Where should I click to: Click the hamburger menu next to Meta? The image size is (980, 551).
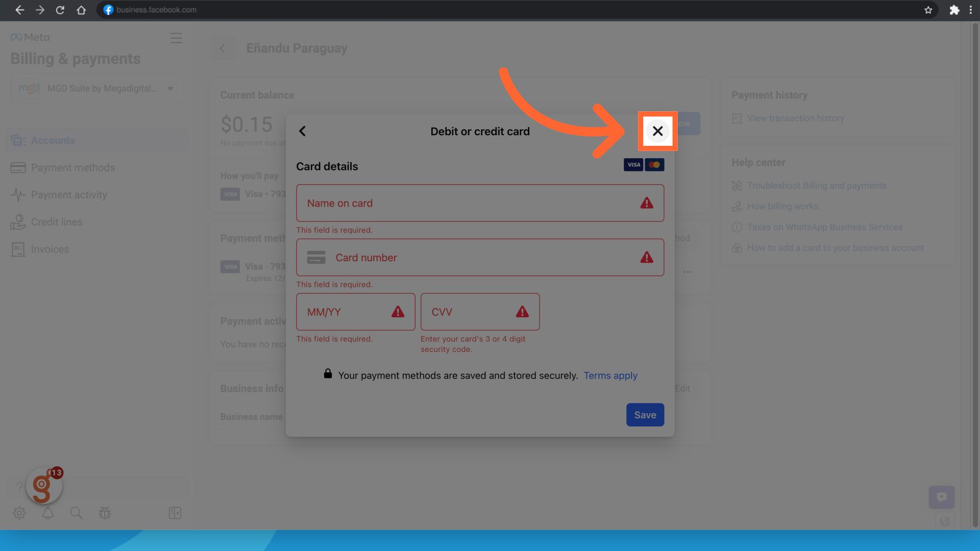pyautogui.click(x=176, y=38)
